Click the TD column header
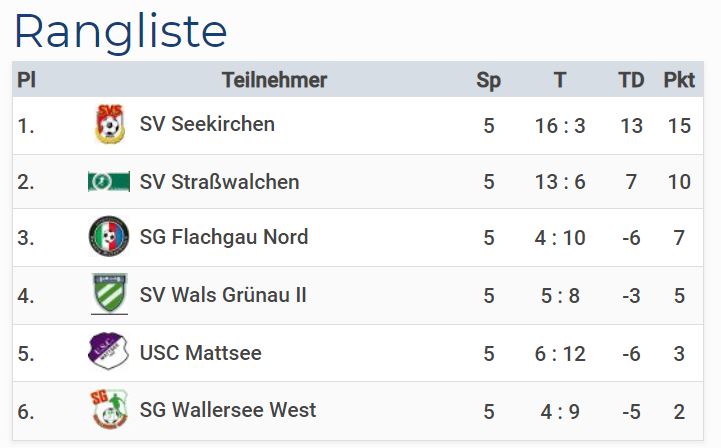This screenshot has height=448, width=721. (631, 81)
